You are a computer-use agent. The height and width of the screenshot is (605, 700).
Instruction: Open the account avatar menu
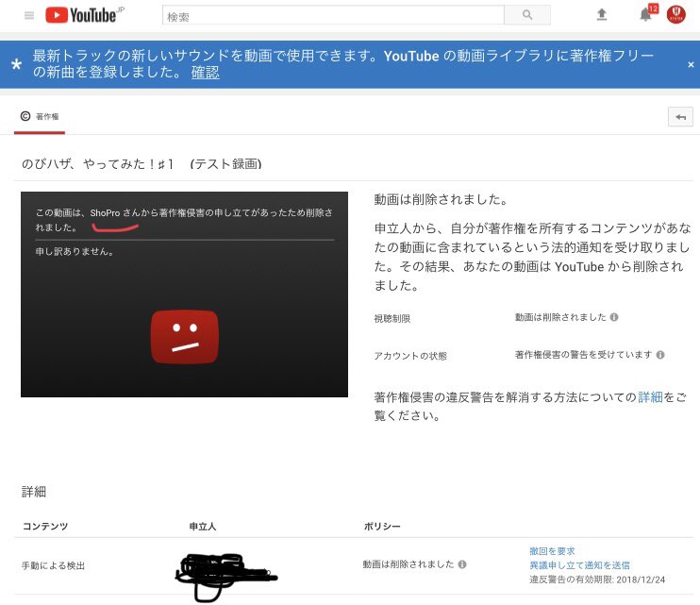[675, 15]
